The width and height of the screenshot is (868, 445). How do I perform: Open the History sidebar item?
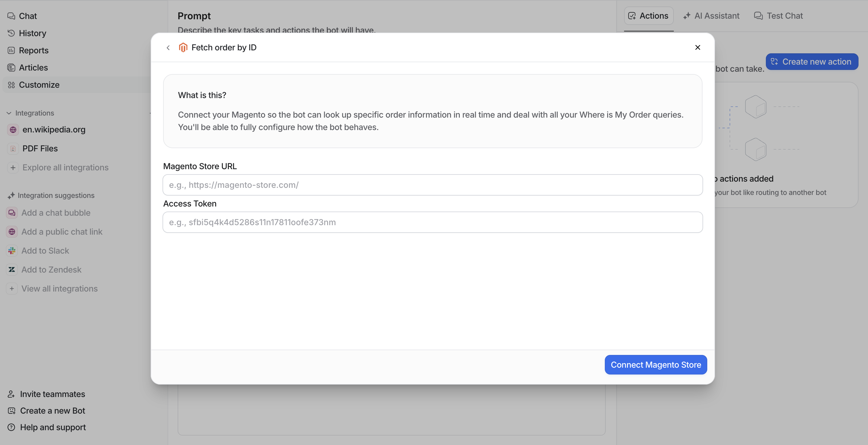click(x=32, y=33)
